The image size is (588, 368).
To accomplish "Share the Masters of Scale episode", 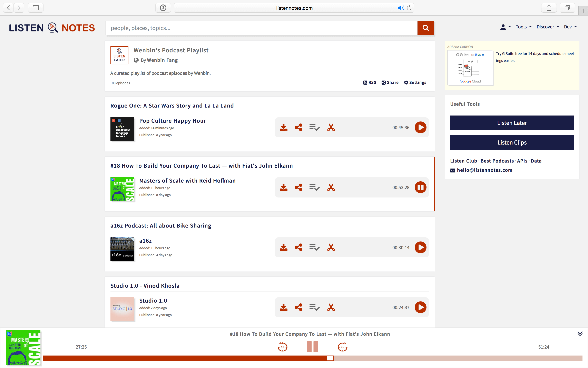I will pyautogui.click(x=298, y=187).
